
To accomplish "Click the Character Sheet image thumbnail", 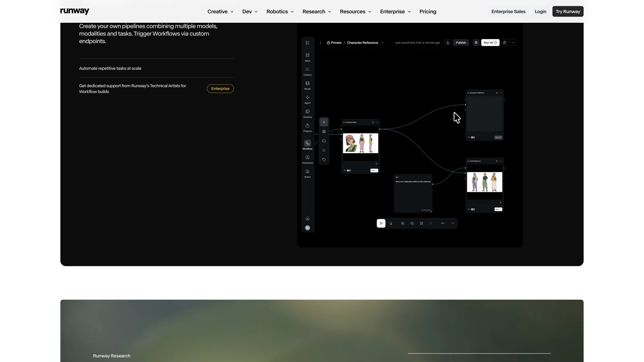I will point(360,143).
